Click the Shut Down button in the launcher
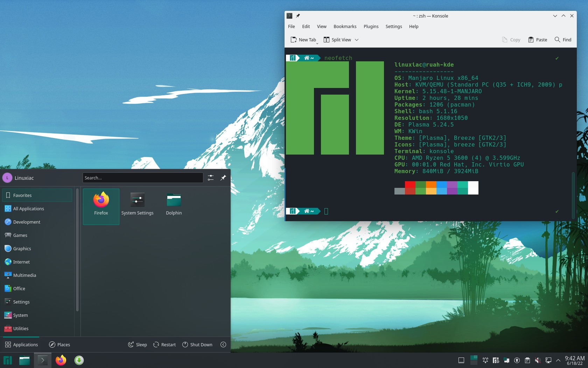 [197, 345]
